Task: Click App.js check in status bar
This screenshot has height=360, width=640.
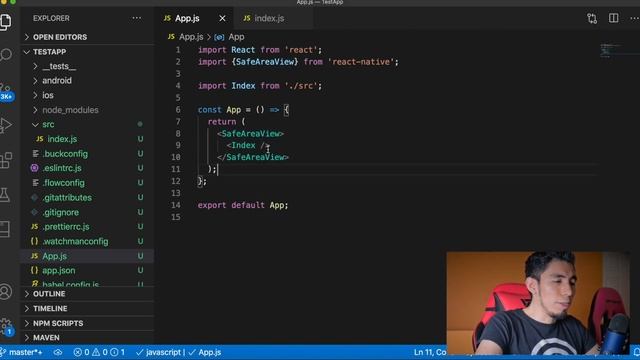Action: click(205, 352)
